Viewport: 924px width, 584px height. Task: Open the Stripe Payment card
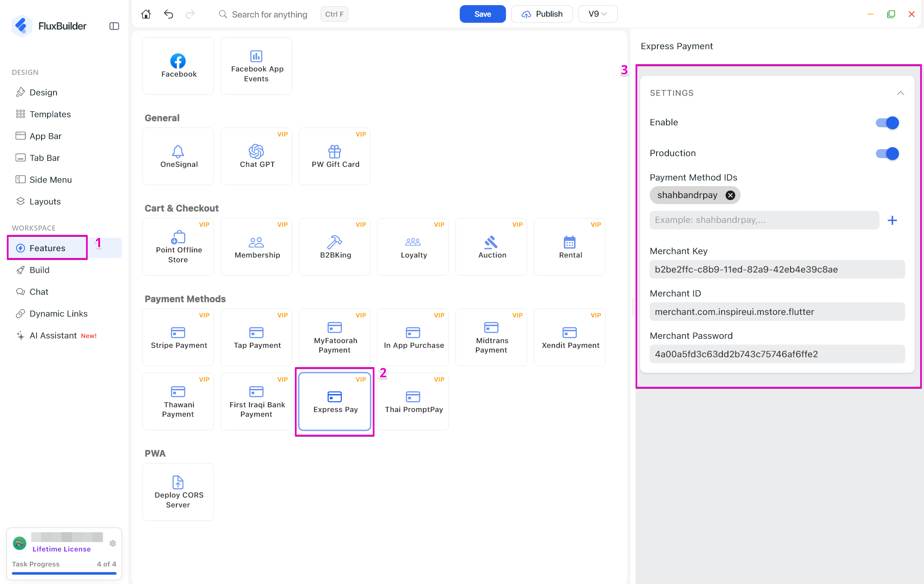[x=178, y=337]
